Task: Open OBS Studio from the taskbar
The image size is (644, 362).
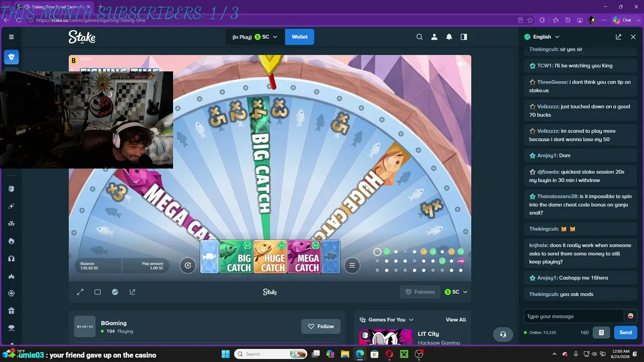Action: pyautogui.click(x=419, y=354)
